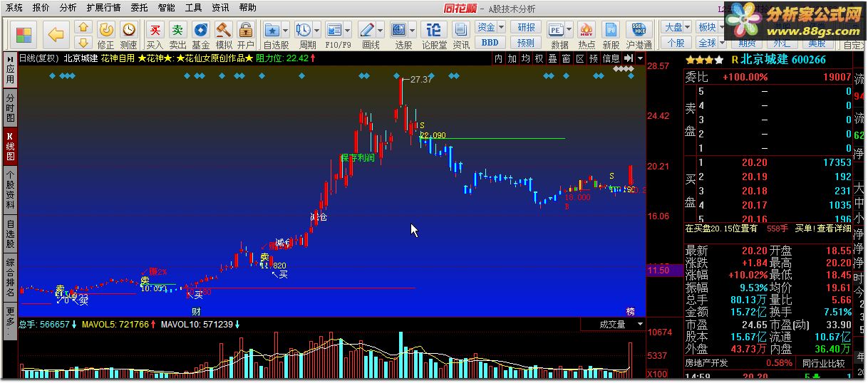This screenshot has height=383, width=868.
Task: Toggle the 加 chart option
Action: click(512, 58)
